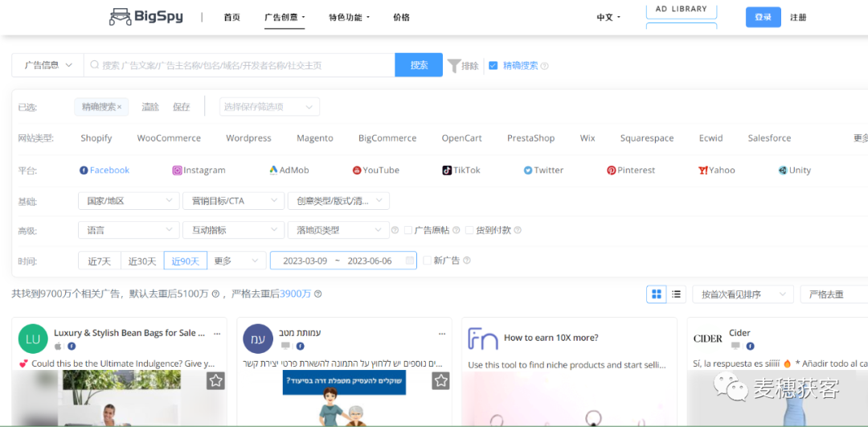Click the 注册 link

pos(798,17)
